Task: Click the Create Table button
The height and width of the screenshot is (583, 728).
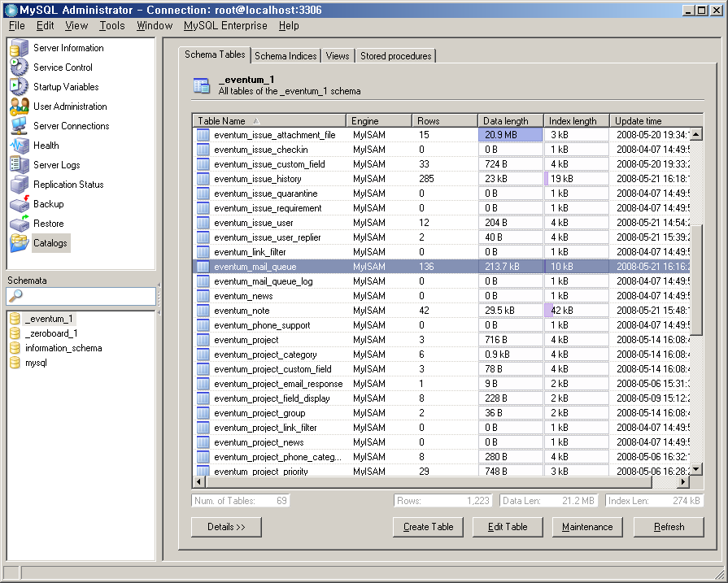Action: [x=428, y=527]
